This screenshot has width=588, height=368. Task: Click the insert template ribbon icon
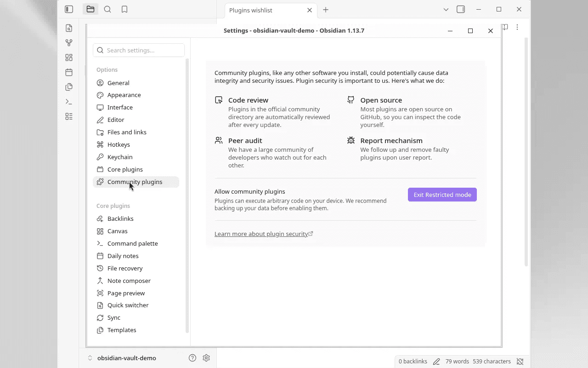[x=69, y=87]
